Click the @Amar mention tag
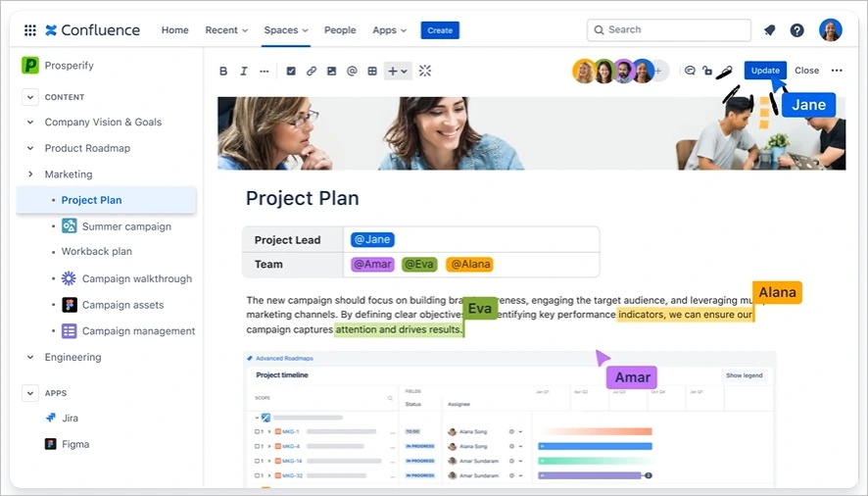Image resolution: width=868 pixels, height=496 pixels. [372, 265]
